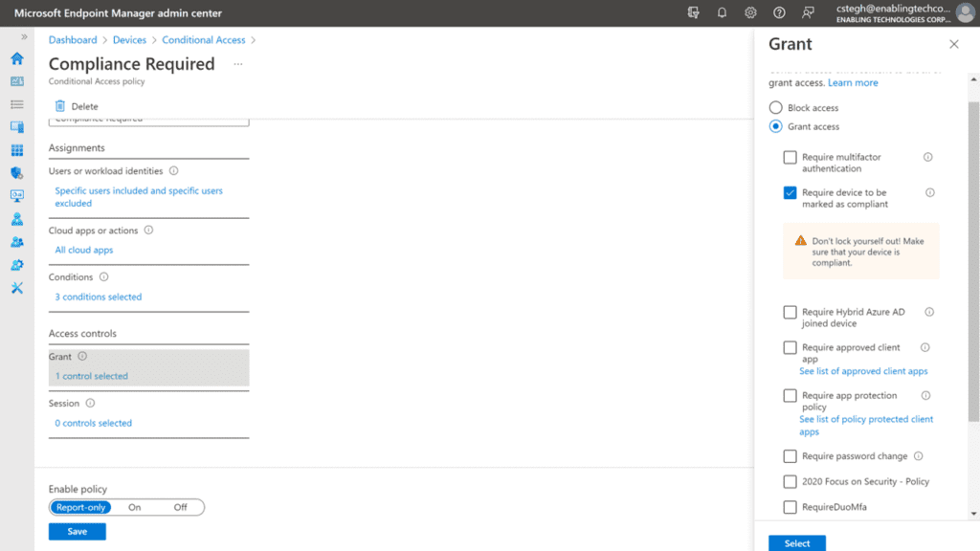Open the account avatar menu
Viewport: 980px width, 551px height.
(965, 12)
